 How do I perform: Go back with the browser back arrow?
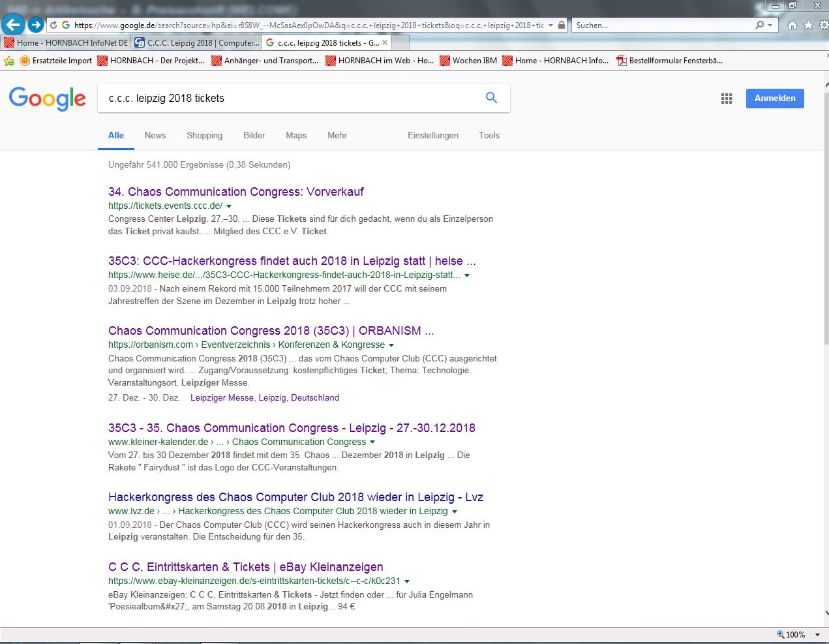click(x=13, y=25)
